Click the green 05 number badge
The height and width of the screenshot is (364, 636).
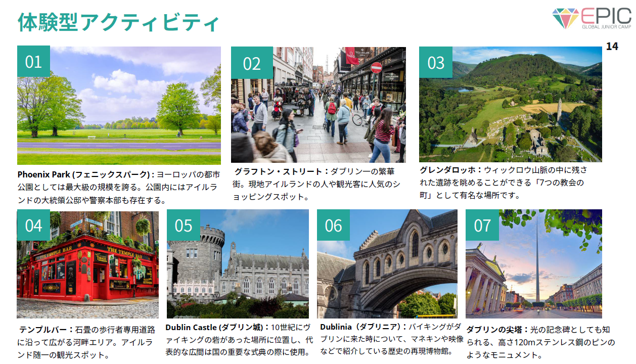(x=184, y=225)
